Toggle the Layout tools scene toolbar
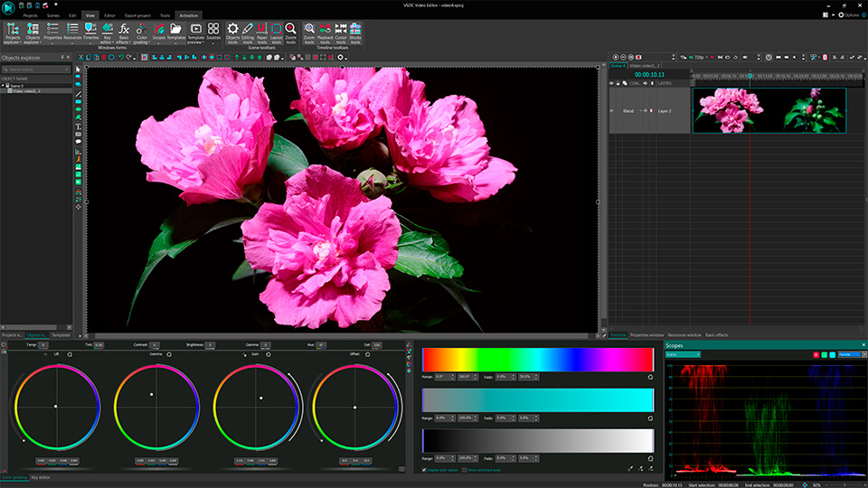Image resolution: width=868 pixels, height=488 pixels. coord(277,33)
